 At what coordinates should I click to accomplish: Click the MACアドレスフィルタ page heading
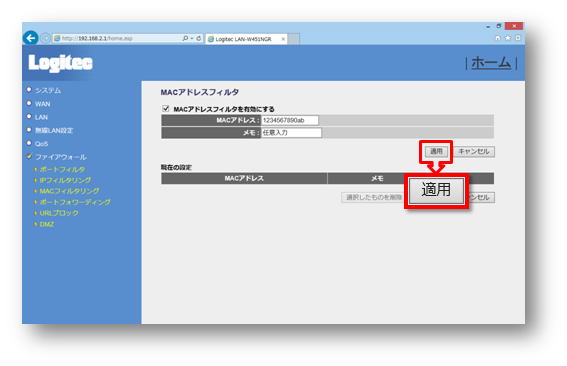(200, 92)
